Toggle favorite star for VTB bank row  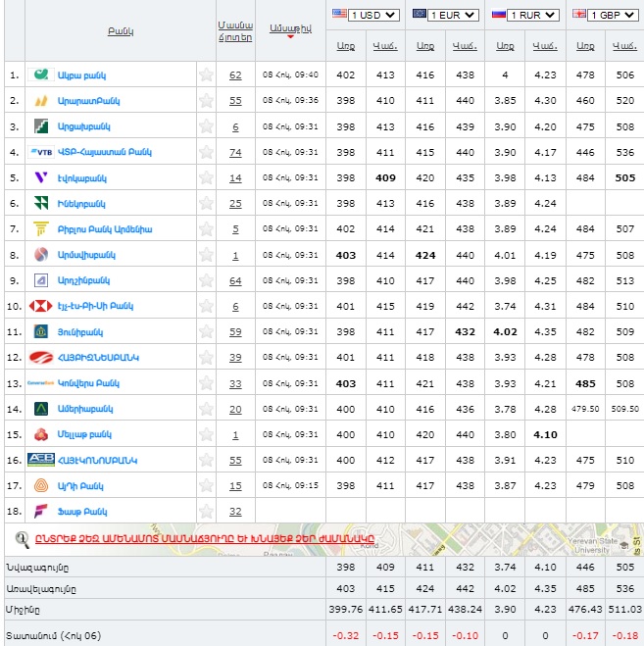206,152
